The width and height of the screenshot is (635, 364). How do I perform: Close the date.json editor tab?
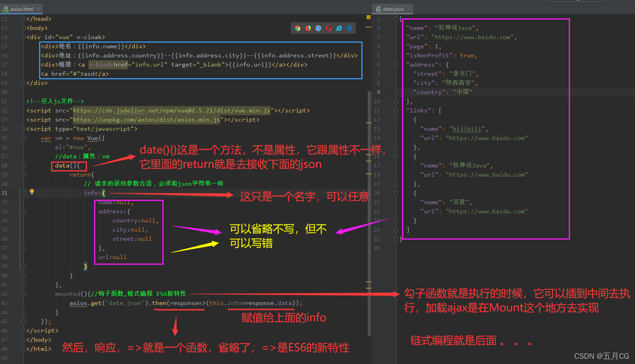(x=408, y=9)
